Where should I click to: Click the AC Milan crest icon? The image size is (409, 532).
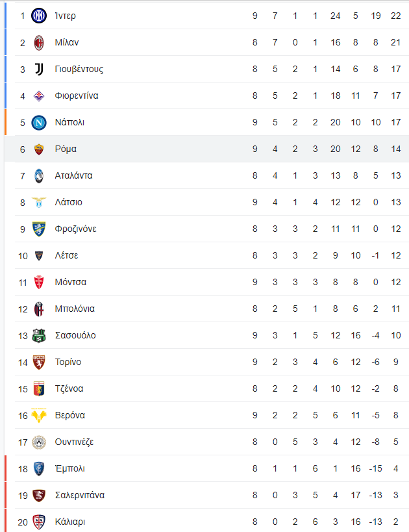pos(39,42)
